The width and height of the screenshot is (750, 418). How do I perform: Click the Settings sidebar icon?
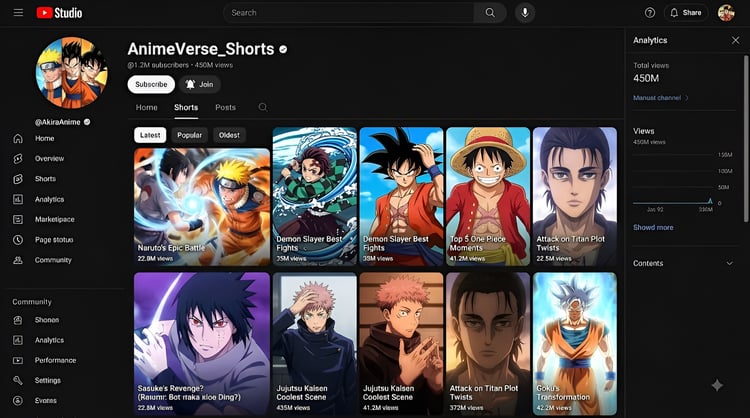[18, 380]
